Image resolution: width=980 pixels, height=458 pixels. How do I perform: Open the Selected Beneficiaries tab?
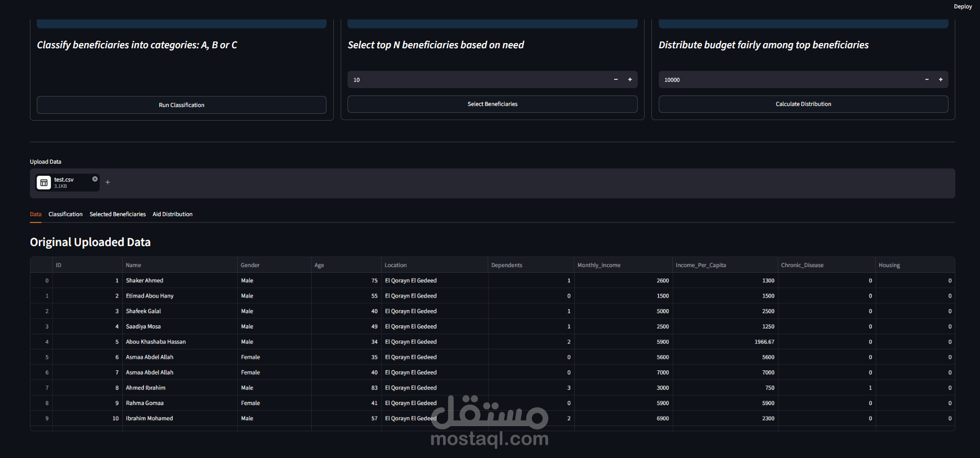(118, 214)
